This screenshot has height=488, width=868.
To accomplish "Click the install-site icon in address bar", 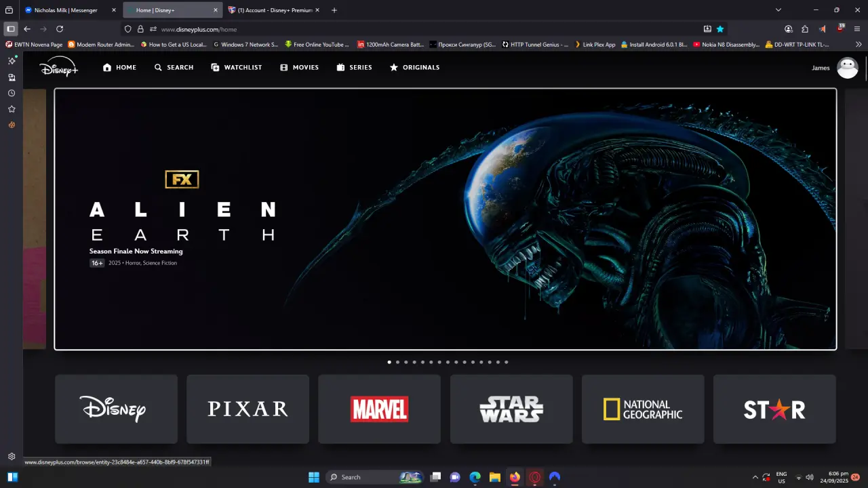I will [x=707, y=29].
